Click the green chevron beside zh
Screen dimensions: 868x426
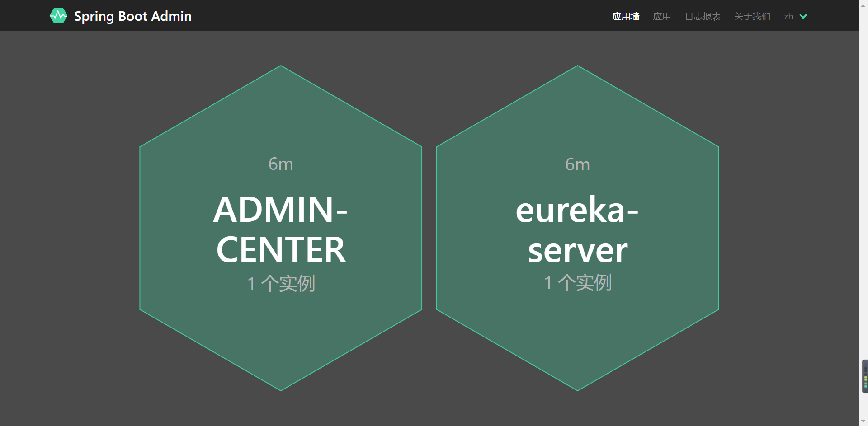803,16
